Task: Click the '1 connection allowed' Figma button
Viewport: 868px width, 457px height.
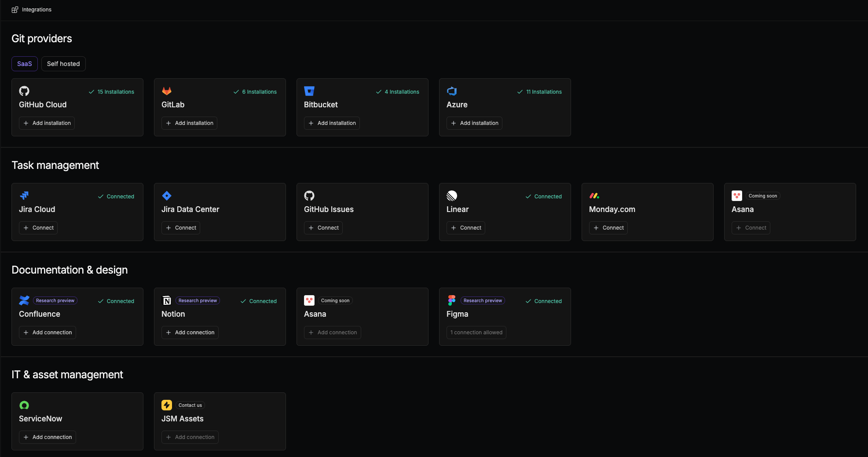Action: pos(476,333)
